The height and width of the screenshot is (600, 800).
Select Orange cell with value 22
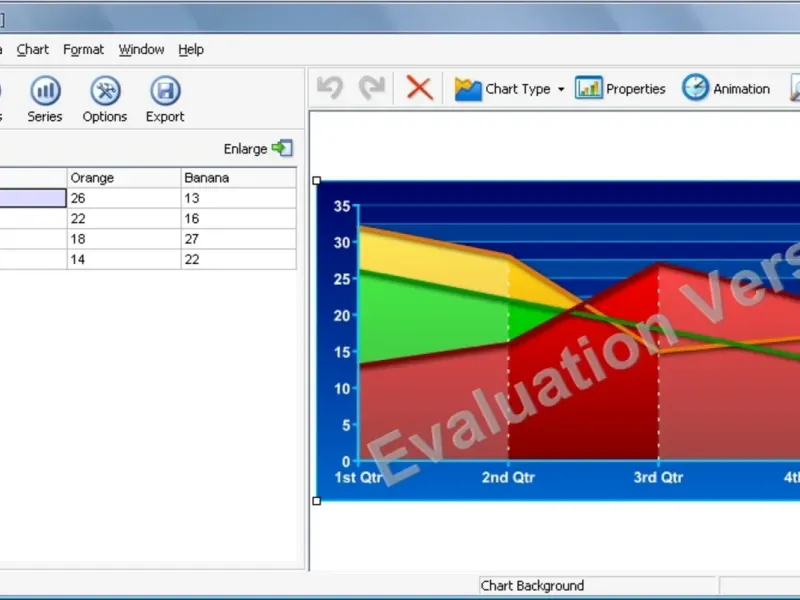tap(124, 218)
